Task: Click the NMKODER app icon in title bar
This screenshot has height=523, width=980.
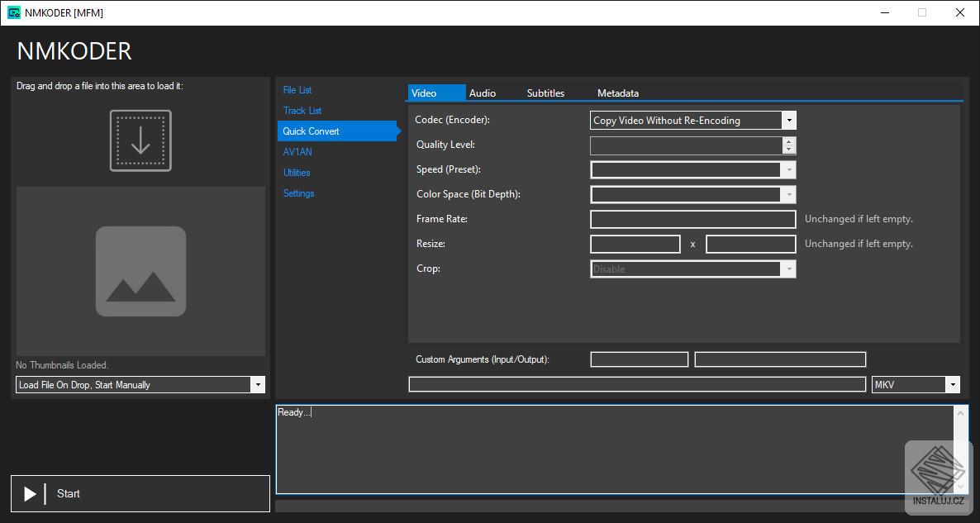Action: pos(14,12)
